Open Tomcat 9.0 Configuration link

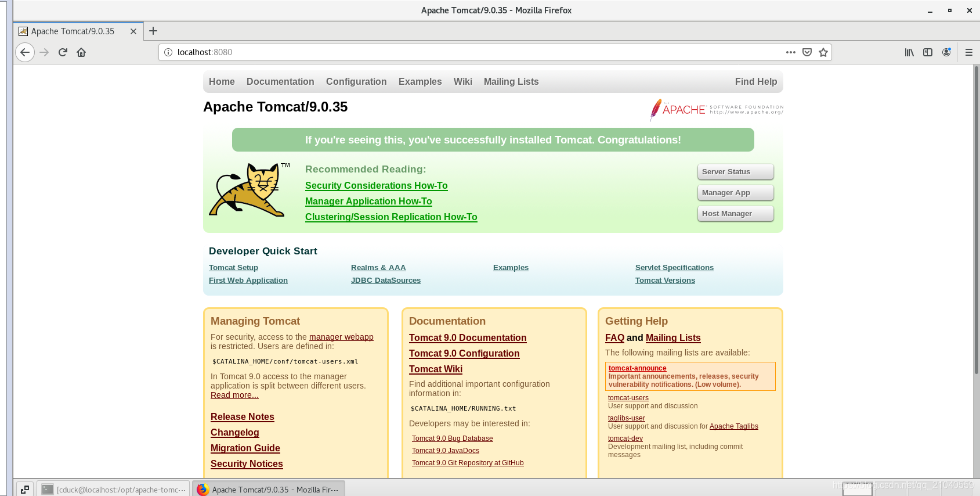[464, 354]
